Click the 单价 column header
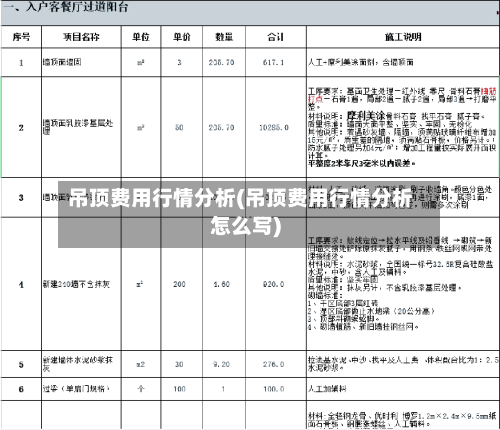500x430 pixels. [182, 37]
